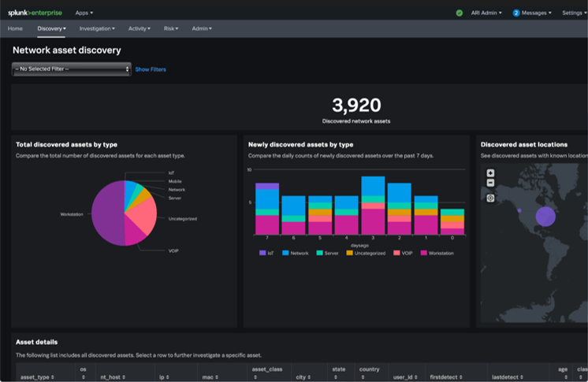
Task: Zoom out on the asset locations map
Action: click(490, 183)
